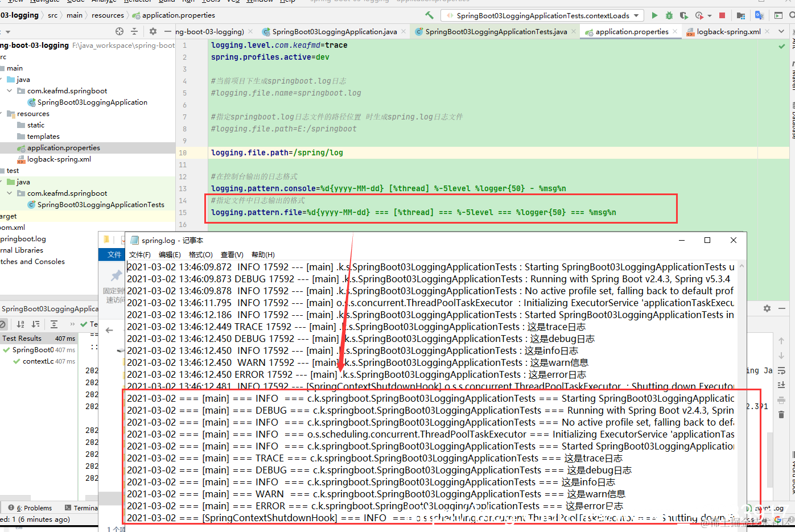Open the Problems tool window
Viewport: 795px width, 532px height.
pyautogui.click(x=30, y=508)
